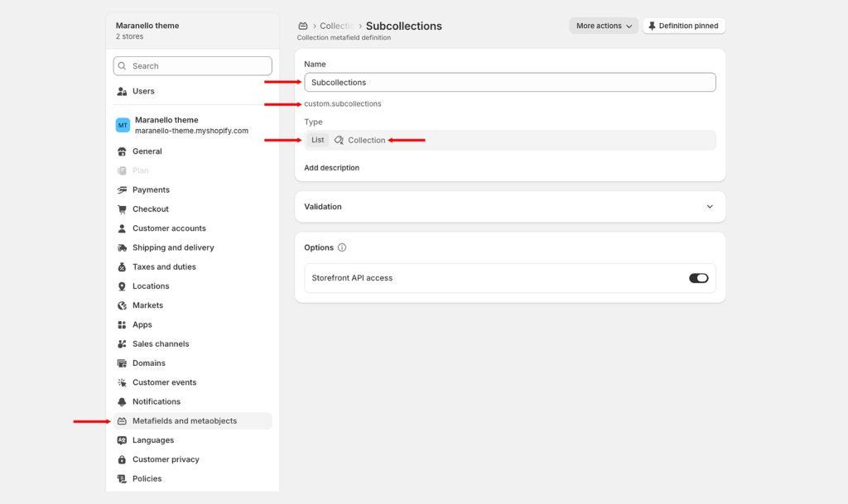Open Taxes and duties settings
The height and width of the screenshot is (504, 848).
tap(192, 266)
